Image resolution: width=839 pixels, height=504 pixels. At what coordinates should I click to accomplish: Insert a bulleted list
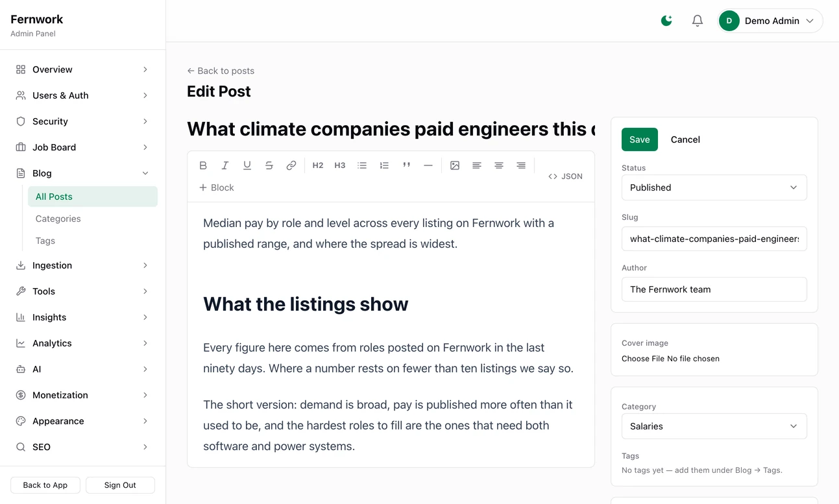362,165
